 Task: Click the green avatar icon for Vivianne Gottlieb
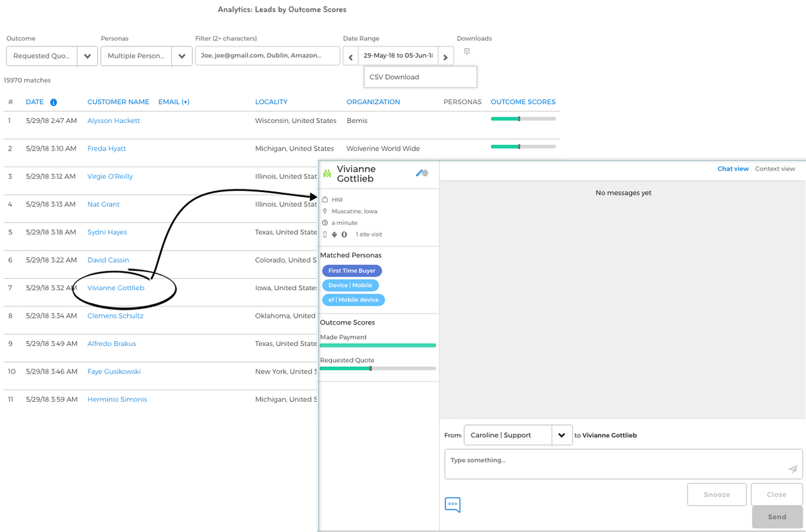click(x=327, y=174)
